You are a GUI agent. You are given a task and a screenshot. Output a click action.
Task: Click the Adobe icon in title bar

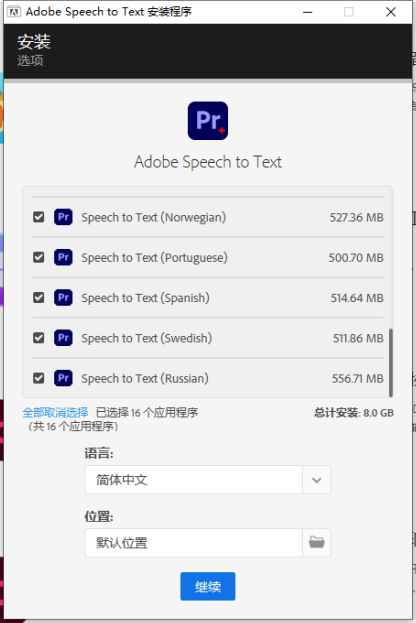[14, 12]
